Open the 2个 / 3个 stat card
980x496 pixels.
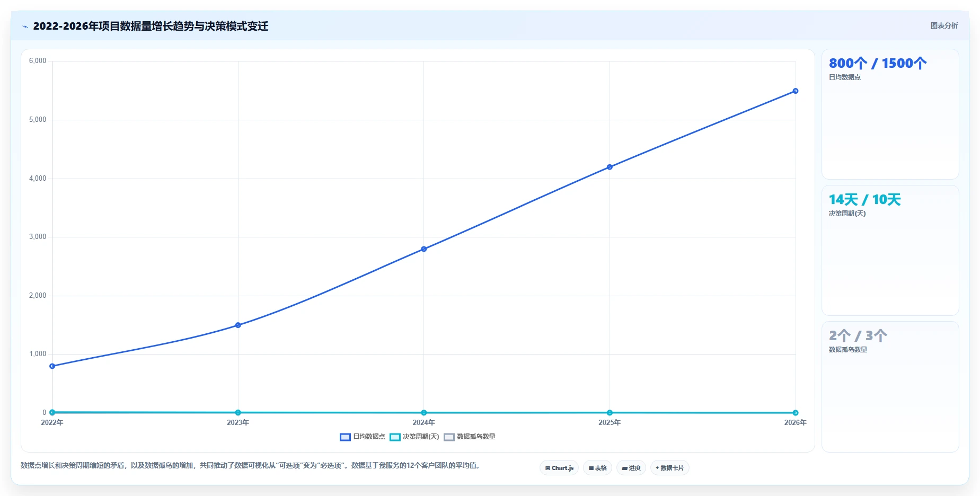pyautogui.click(x=890, y=387)
